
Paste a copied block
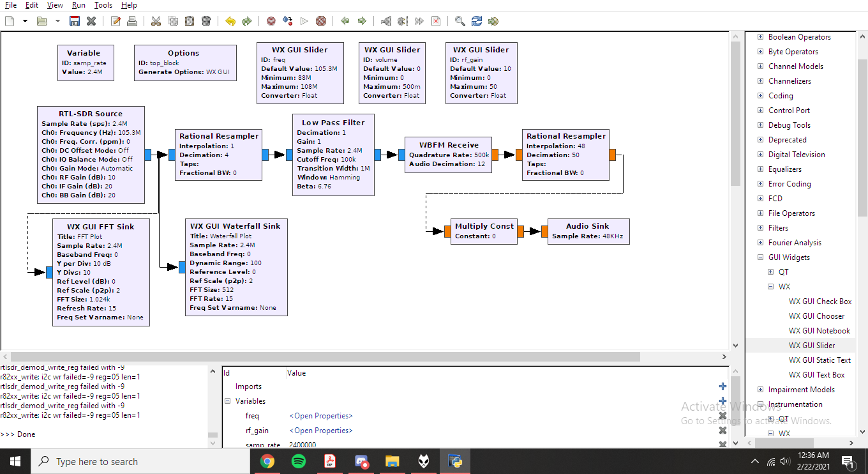pos(189,20)
